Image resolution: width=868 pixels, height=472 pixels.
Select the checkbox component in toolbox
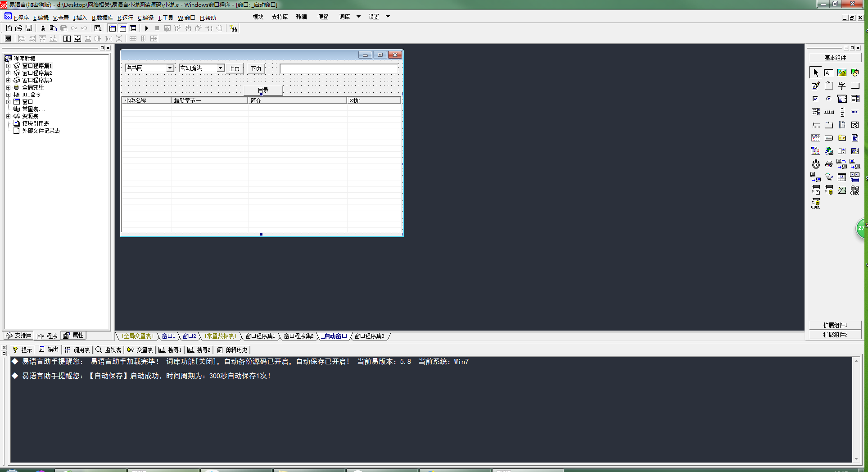(815, 99)
